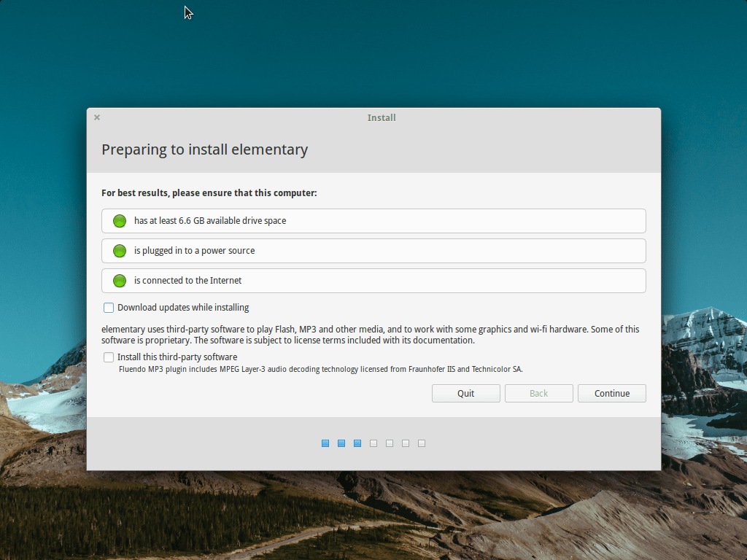This screenshot has width=747, height=560.
Task: Select the first blue progress dot
Action: tap(325, 443)
